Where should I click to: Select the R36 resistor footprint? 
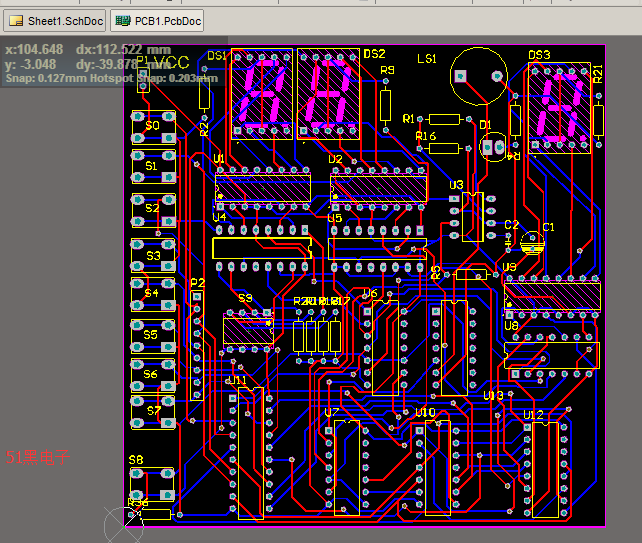click(x=155, y=514)
